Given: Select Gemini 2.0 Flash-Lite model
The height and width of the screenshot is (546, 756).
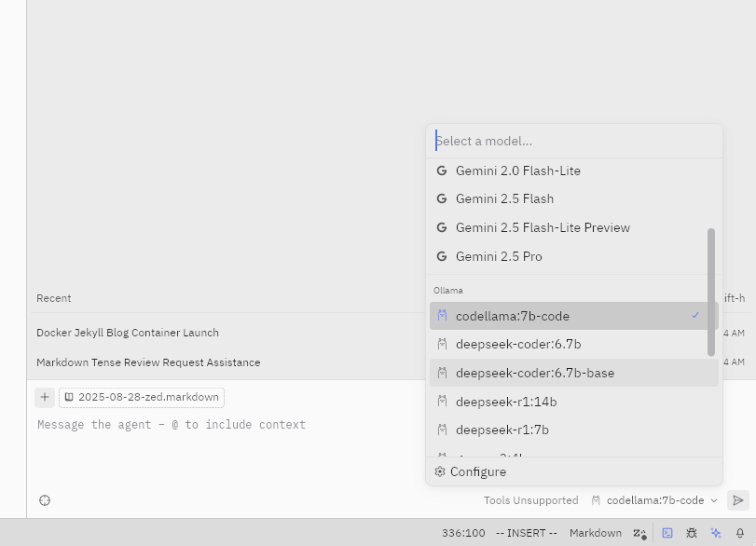Looking at the screenshot, I should tap(573, 171).
